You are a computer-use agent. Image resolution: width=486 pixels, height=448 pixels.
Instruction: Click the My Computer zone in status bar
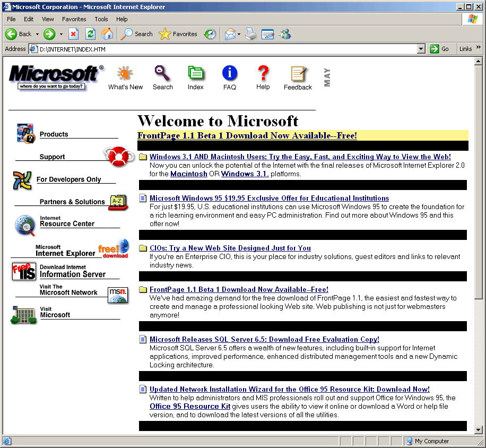click(428, 441)
